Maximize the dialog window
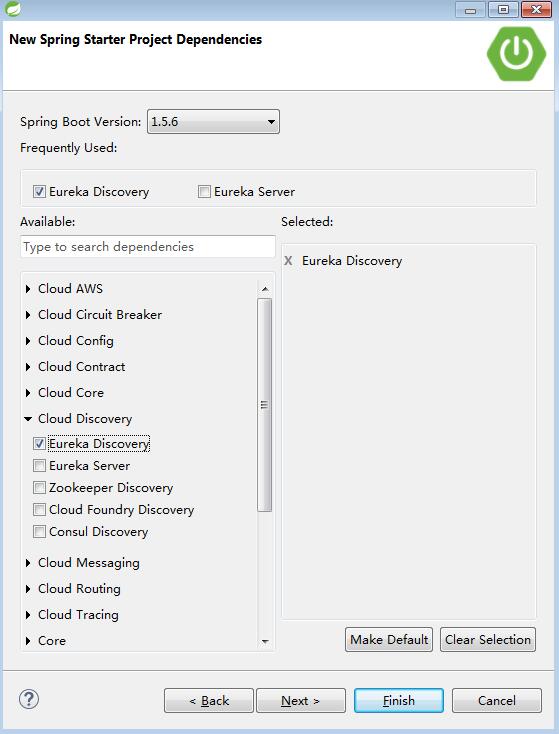This screenshot has width=559, height=734. [x=503, y=10]
